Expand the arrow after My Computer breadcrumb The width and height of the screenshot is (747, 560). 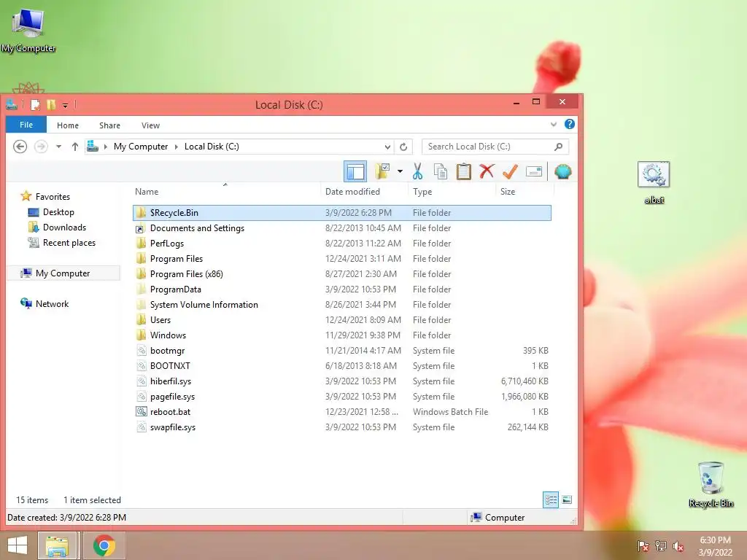tap(177, 147)
